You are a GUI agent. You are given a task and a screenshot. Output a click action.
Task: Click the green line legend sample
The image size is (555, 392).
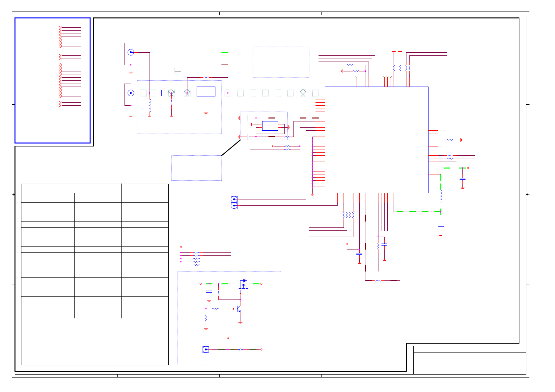click(x=225, y=52)
